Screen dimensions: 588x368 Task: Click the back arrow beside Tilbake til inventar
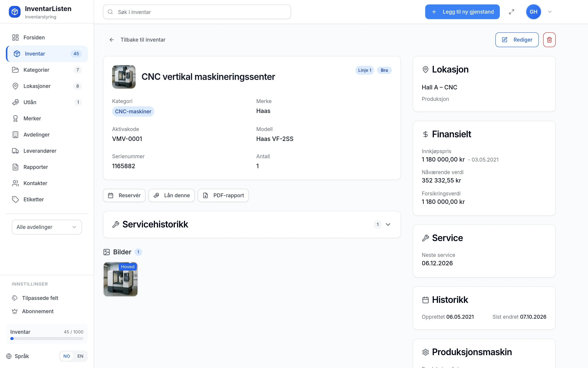tap(112, 40)
